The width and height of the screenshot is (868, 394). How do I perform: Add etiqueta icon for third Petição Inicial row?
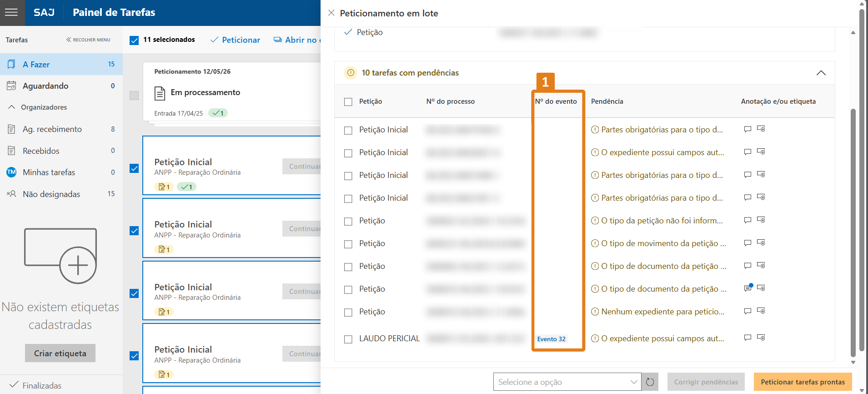tap(761, 174)
